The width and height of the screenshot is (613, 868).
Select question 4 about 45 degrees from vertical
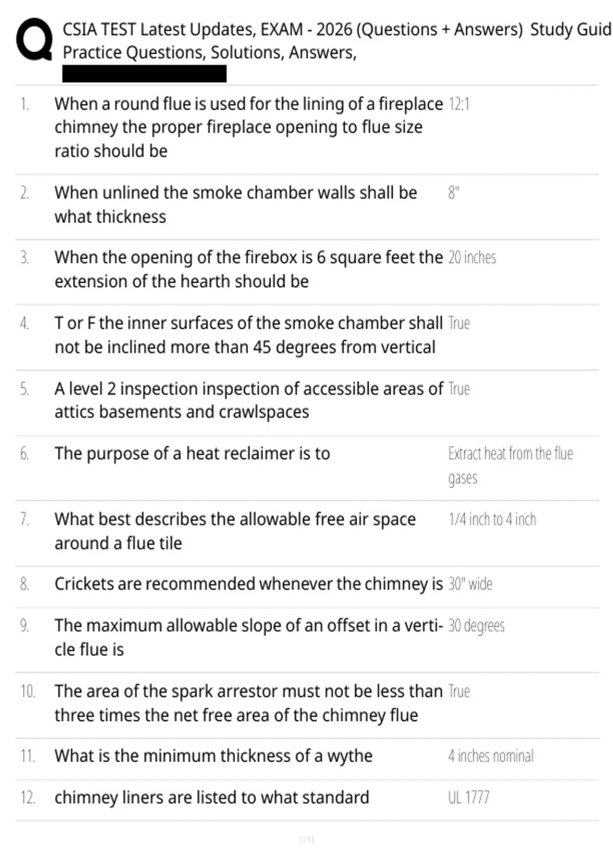tap(248, 335)
